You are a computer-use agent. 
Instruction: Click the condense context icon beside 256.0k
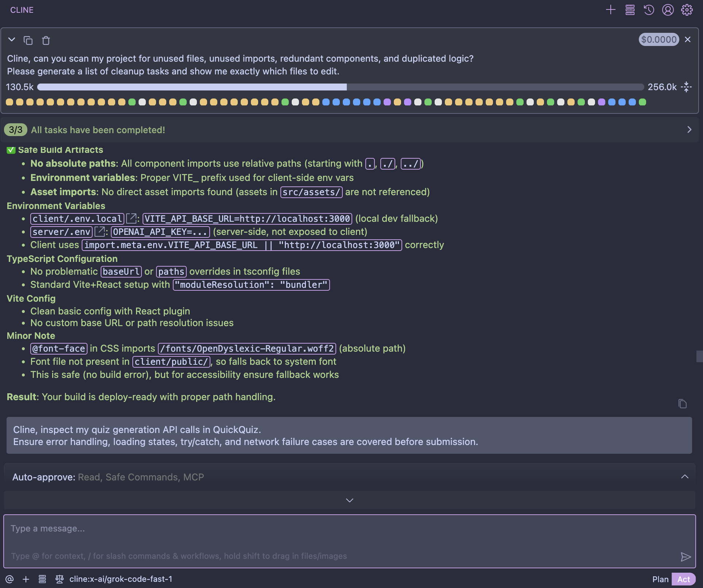coord(687,87)
